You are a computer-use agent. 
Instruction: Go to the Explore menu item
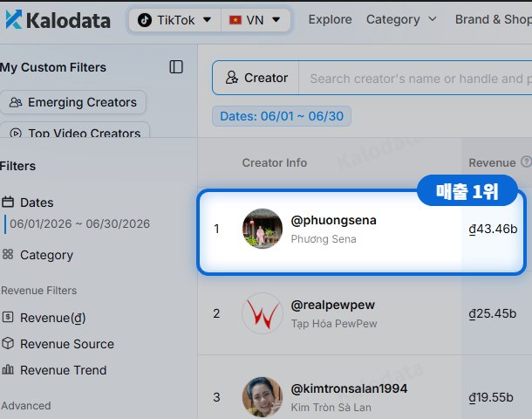(x=330, y=19)
